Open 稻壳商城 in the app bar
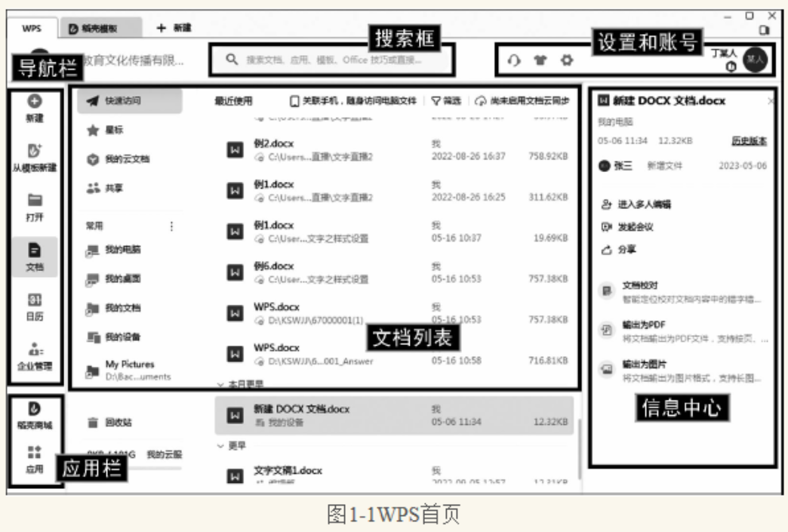788x532 pixels. click(35, 416)
